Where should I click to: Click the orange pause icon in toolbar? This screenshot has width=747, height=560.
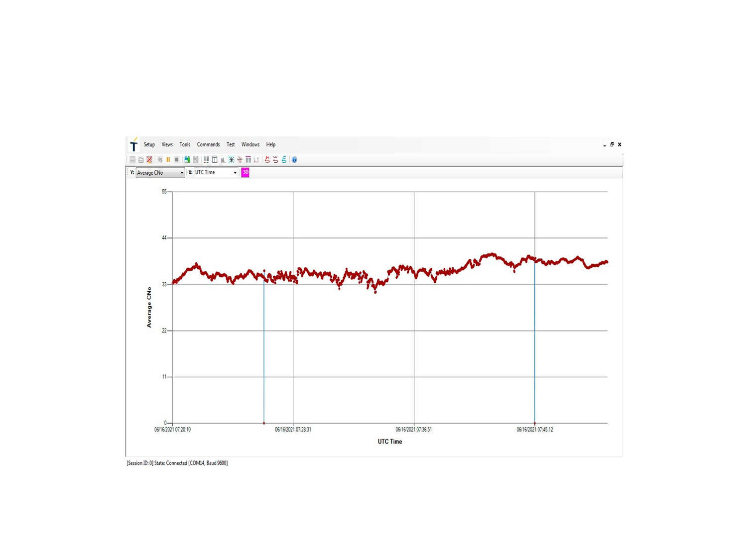click(168, 160)
